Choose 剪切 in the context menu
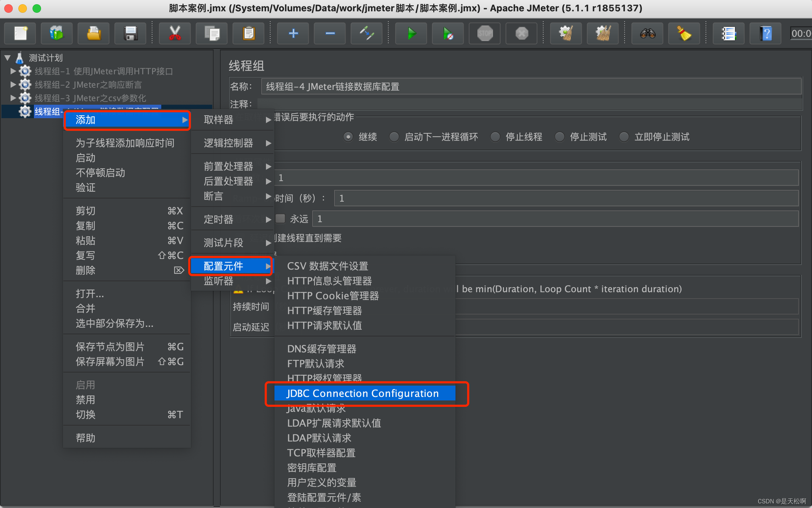Image resolution: width=812 pixels, height=508 pixels. point(127,211)
